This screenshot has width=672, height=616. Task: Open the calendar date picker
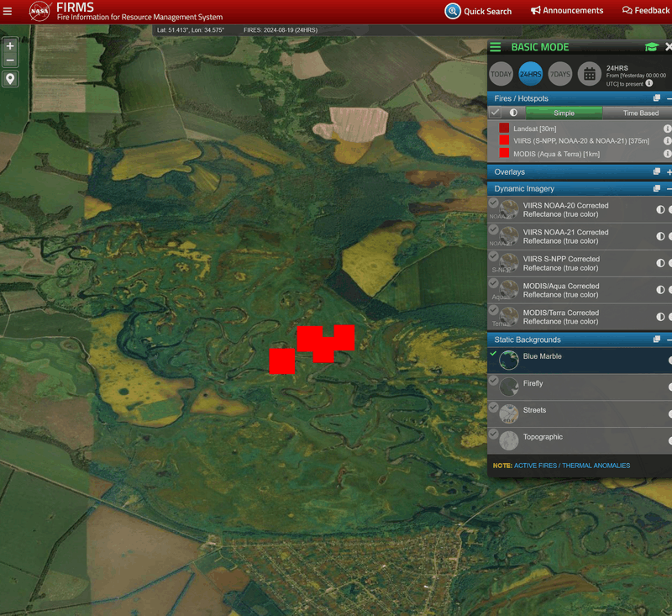[590, 74]
